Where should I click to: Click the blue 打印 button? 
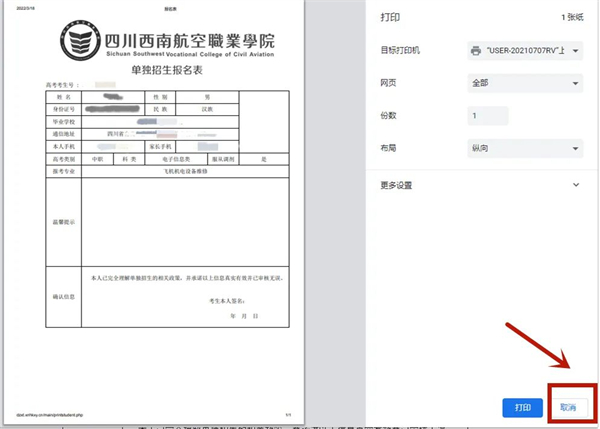pyautogui.click(x=522, y=408)
